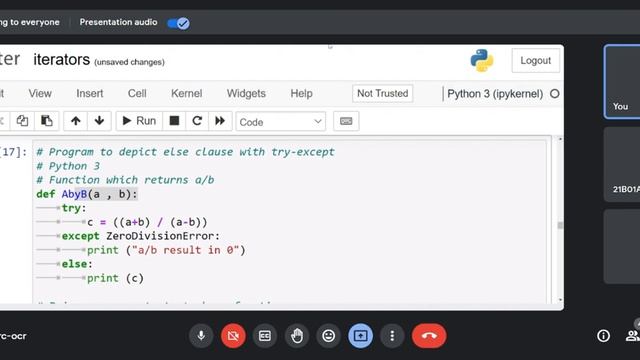Raise hand using the hand icon
Screen dimensions: 640x360
[297, 336]
